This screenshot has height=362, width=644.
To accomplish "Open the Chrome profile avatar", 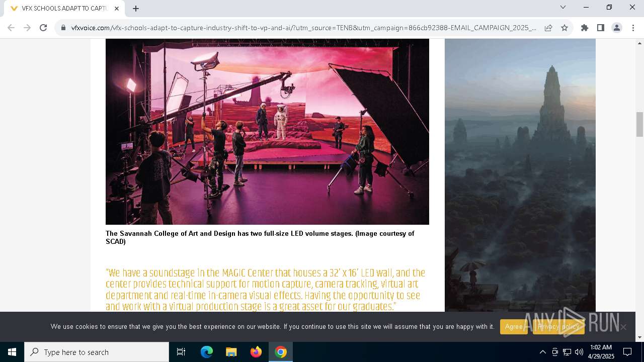I will pos(617,28).
